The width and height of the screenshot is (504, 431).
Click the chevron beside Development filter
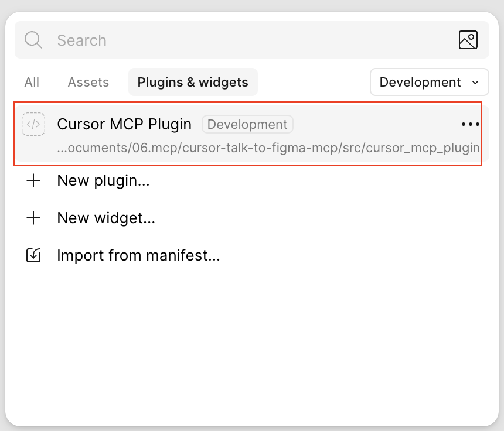click(476, 83)
